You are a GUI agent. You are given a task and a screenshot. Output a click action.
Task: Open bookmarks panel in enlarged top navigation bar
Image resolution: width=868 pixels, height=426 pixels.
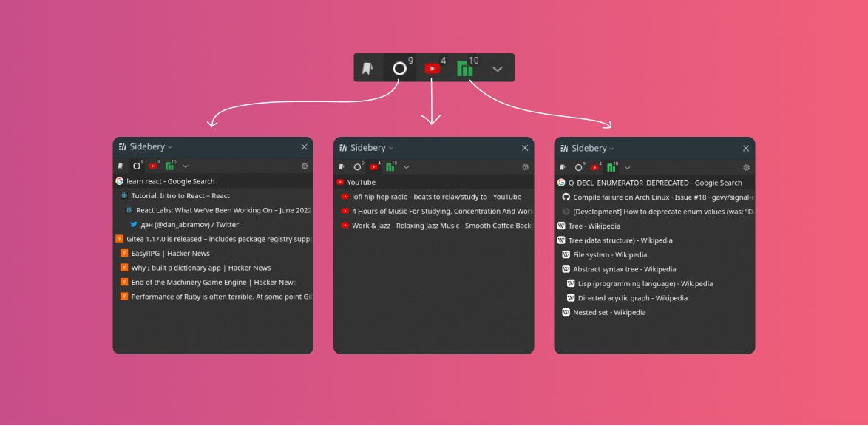(x=367, y=68)
